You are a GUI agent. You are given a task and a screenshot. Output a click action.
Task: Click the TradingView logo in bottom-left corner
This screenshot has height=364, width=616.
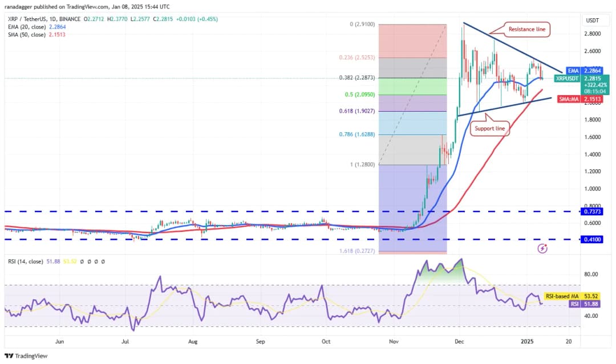coord(26,356)
